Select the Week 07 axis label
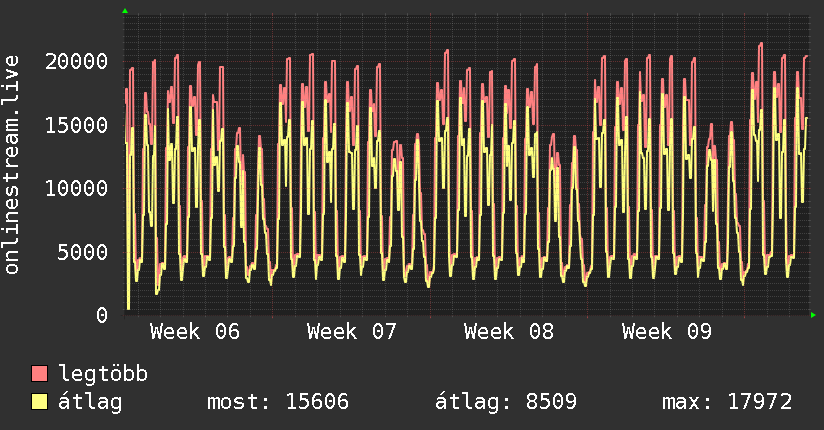 pyautogui.click(x=352, y=332)
